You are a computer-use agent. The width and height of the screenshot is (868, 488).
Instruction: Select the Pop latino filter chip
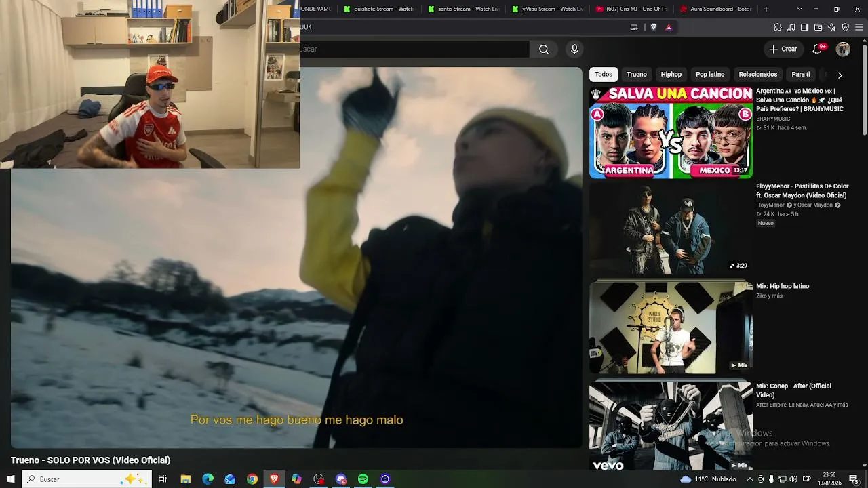[x=710, y=75]
